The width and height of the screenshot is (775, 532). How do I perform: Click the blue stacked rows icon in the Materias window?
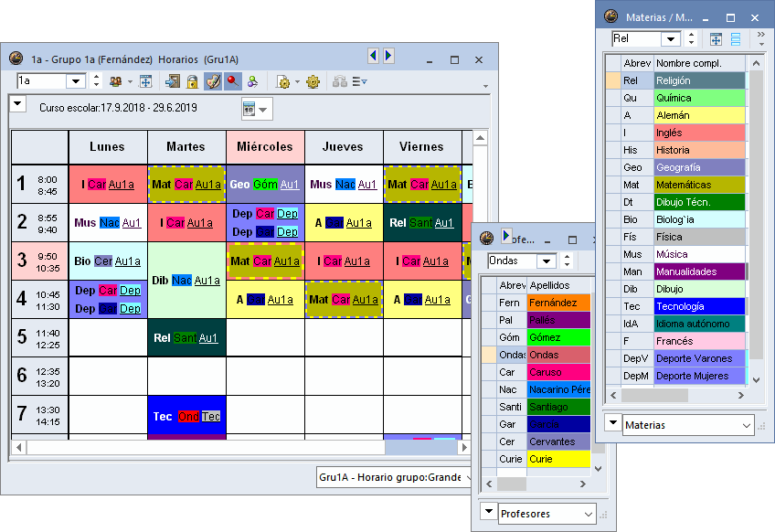(x=736, y=39)
